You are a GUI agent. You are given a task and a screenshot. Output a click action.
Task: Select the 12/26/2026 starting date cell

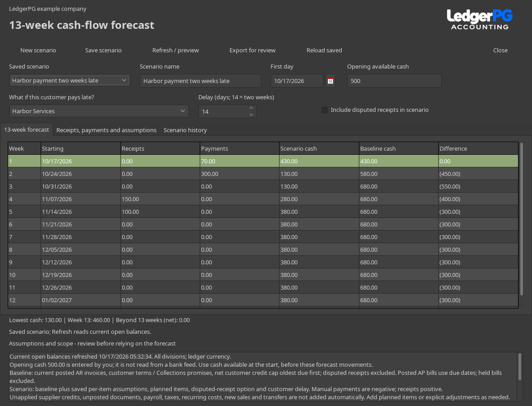[x=80, y=287]
